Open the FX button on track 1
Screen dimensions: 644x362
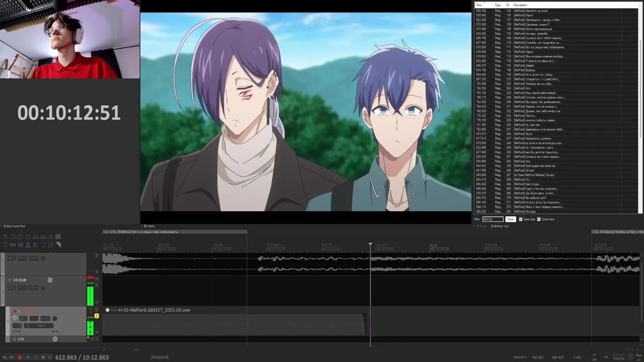(22, 258)
